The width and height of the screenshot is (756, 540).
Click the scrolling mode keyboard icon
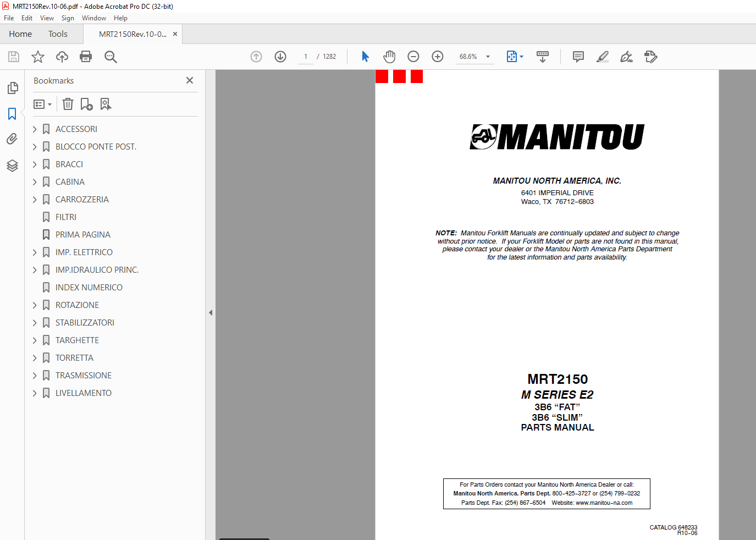543,57
